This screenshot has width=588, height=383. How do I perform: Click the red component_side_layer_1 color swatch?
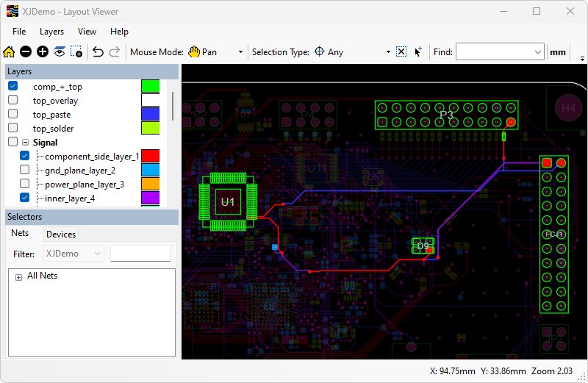(150, 157)
